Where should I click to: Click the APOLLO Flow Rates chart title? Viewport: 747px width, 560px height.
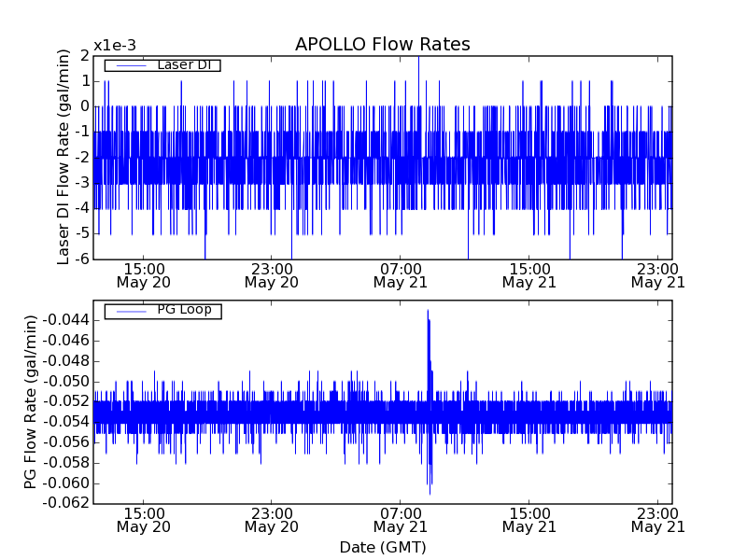point(382,45)
